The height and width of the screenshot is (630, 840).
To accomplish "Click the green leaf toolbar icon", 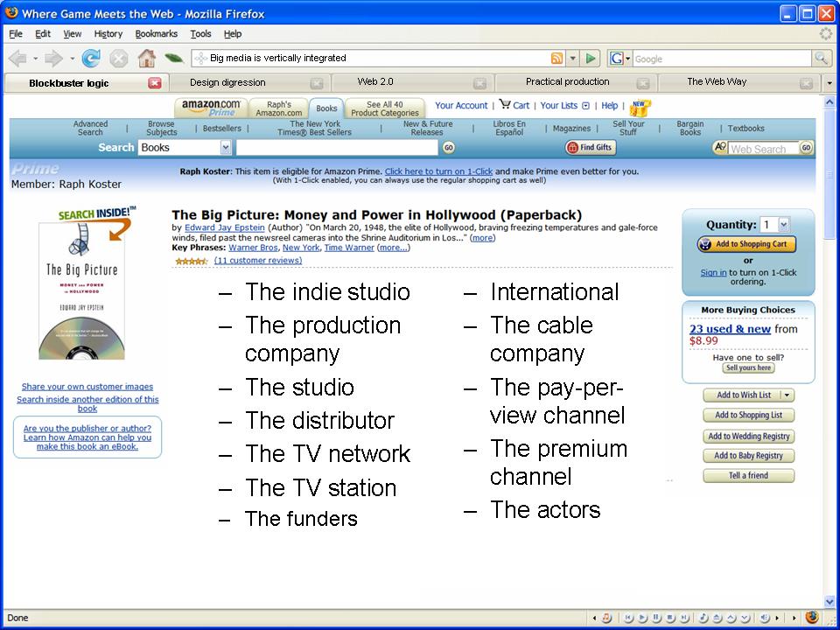I will coord(173,58).
